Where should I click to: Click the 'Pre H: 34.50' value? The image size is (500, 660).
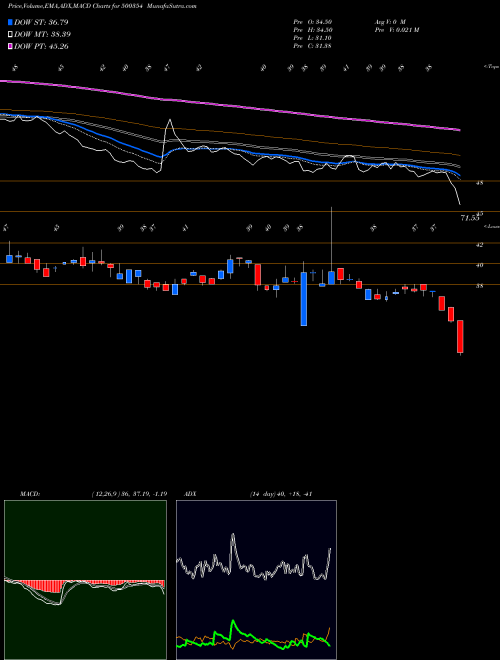pyautogui.click(x=314, y=30)
